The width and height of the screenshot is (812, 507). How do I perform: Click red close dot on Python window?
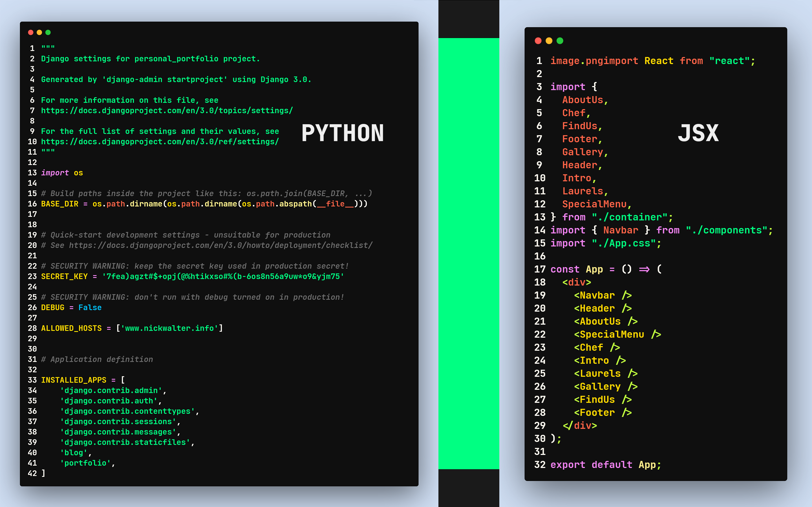[30, 32]
